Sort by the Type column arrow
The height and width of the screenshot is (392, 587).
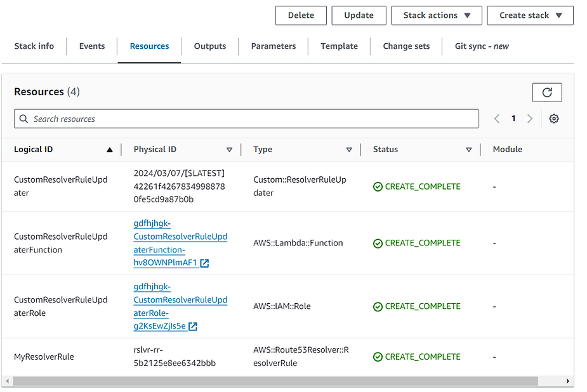(x=348, y=150)
